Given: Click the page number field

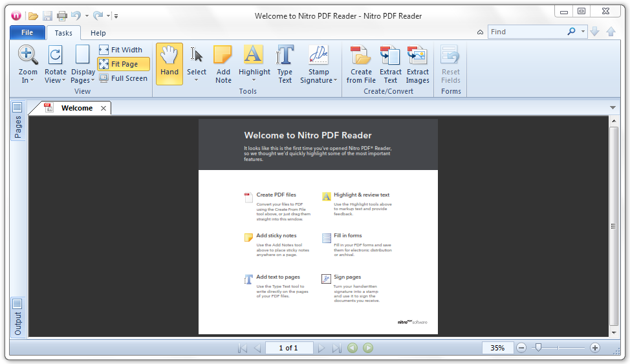Looking at the screenshot, I should (x=289, y=348).
